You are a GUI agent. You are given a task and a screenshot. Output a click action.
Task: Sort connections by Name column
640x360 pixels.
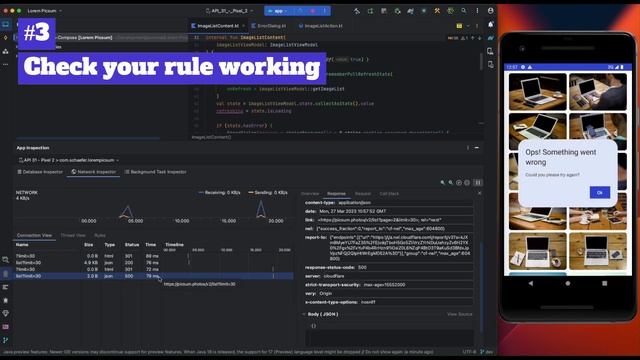(22, 244)
